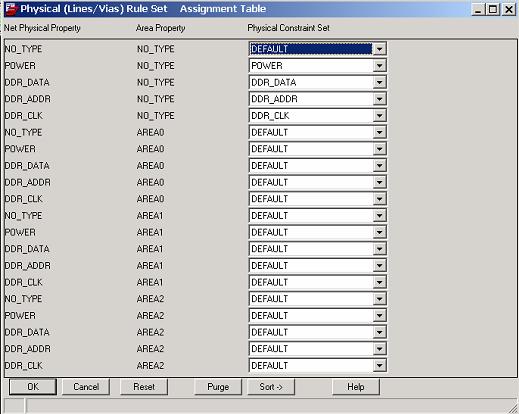This screenshot has width=519, height=414.
Task: Expand the DDR_ADDR / NO_TYPE constraint dropdown arrow
Action: (379, 99)
